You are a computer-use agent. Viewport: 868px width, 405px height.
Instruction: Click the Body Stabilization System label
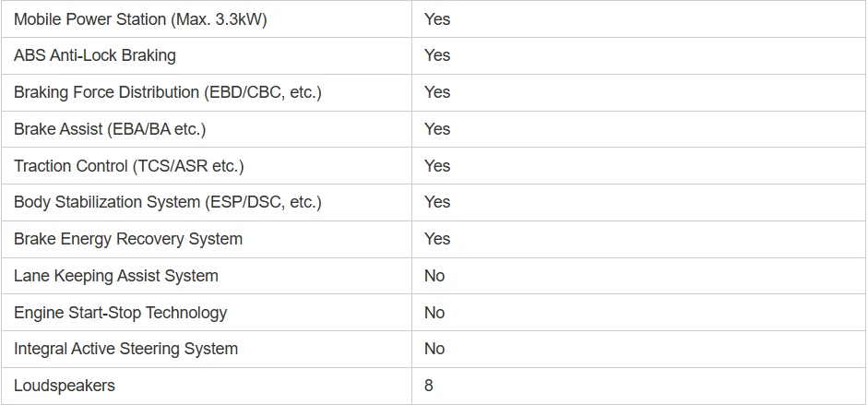click(167, 202)
